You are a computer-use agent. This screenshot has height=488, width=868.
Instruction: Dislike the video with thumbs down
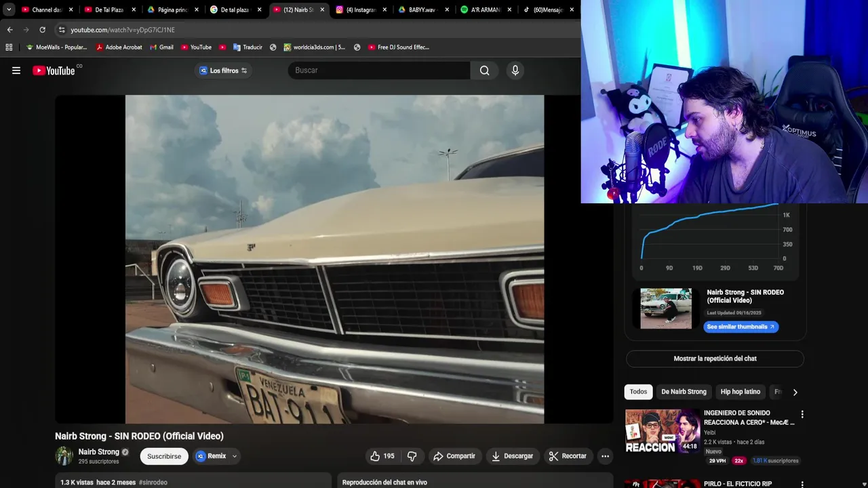(x=412, y=456)
